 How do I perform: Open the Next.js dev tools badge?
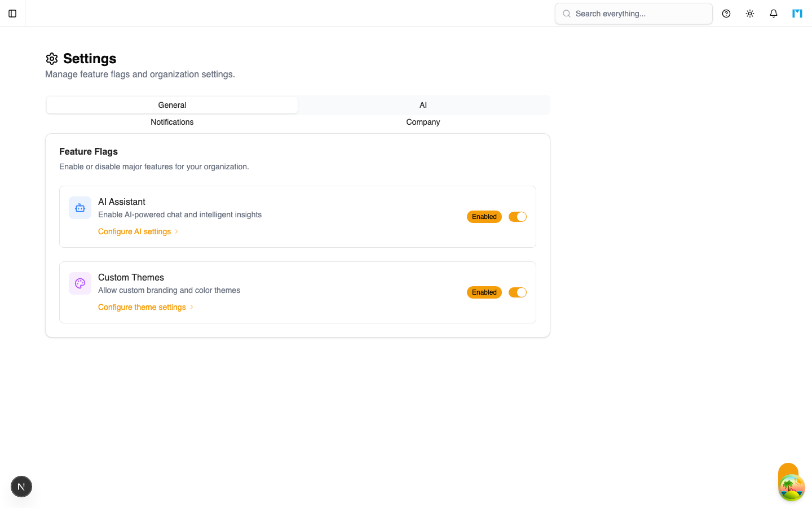(21, 487)
